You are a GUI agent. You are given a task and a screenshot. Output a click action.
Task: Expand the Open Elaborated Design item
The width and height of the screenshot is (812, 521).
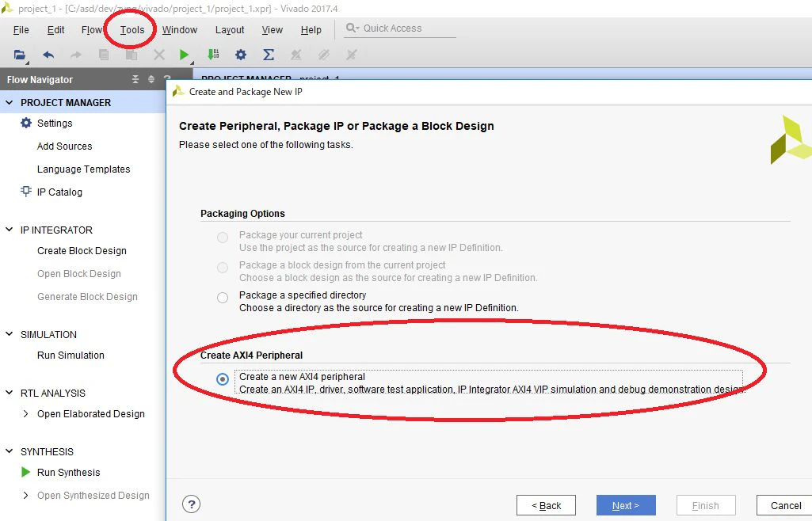tap(26, 414)
